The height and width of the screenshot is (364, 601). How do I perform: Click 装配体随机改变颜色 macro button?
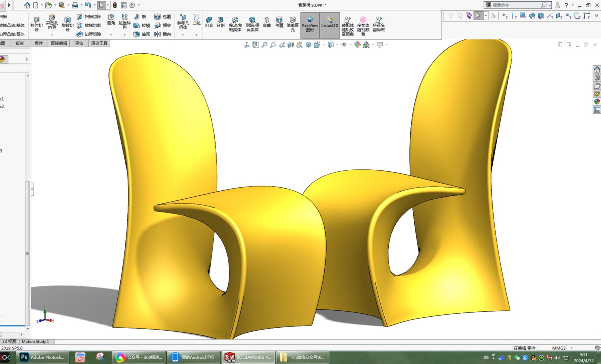point(348,26)
